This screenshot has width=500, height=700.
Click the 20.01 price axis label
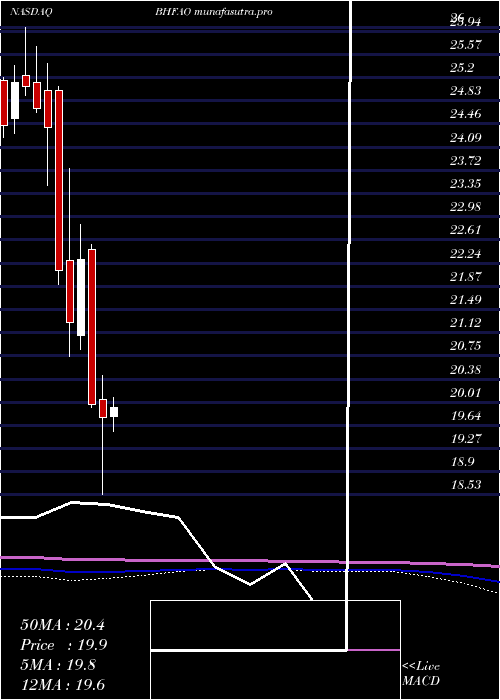[466, 393]
